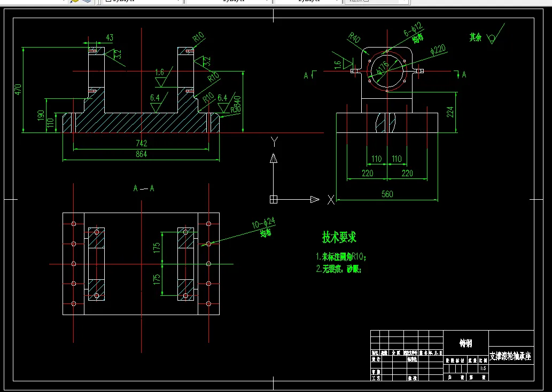Select the upper 175 dimension text
The image size is (552, 392).
(x=157, y=247)
